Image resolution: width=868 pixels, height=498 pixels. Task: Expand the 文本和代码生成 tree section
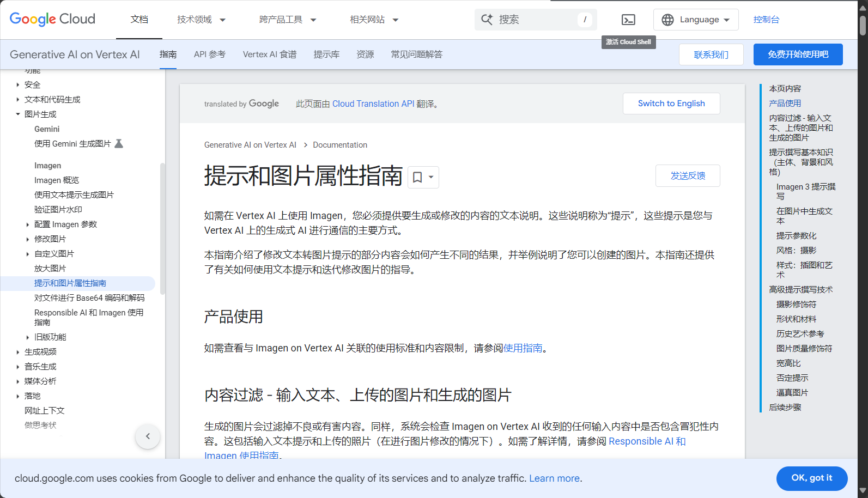17,99
